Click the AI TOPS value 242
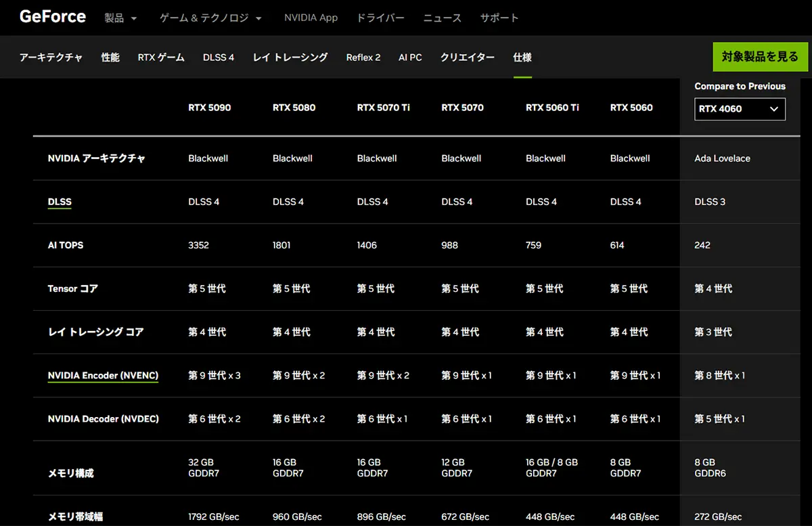Image resolution: width=812 pixels, height=526 pixels. [x=702, y=245]
